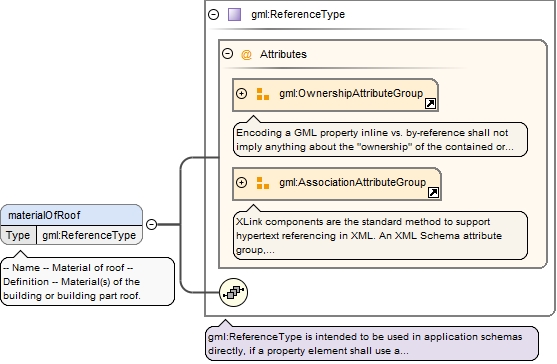
Task: Click the orange @ Attributes icon
Action: tap(246, 55)
